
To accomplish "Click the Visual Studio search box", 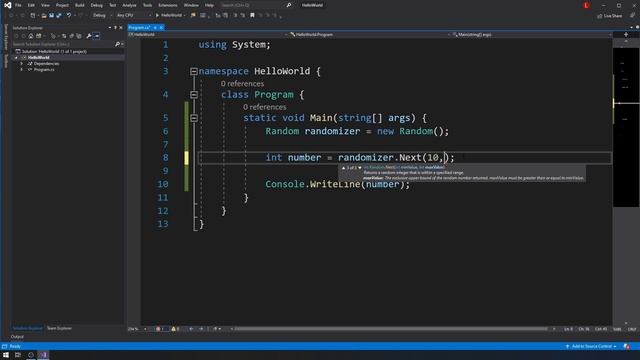I will [256, 5].
